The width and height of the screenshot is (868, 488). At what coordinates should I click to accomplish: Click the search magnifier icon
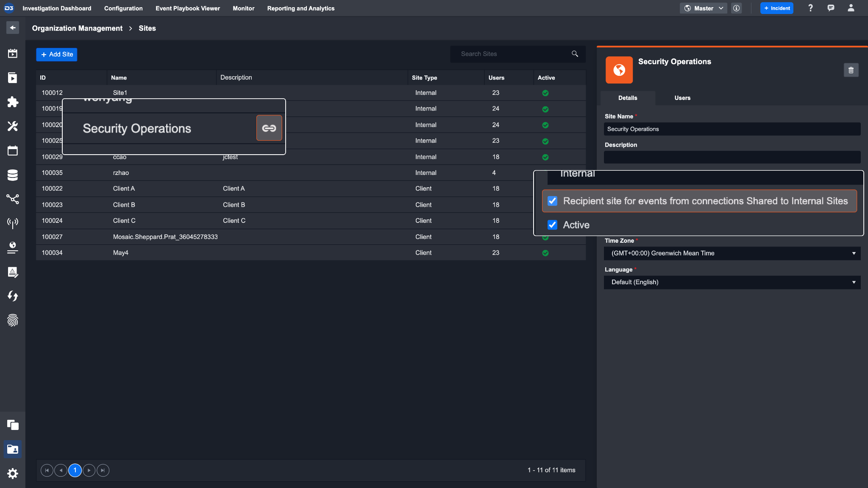(x=575, y=54)
